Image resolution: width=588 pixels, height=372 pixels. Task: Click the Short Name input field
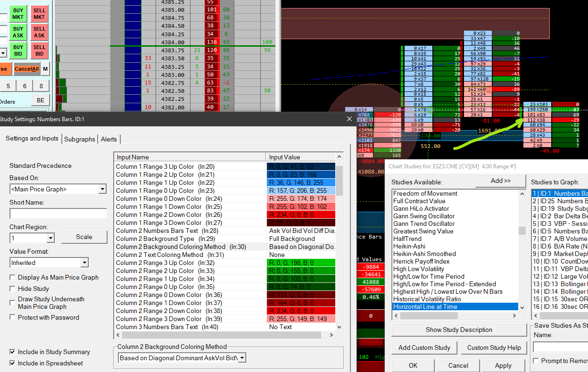58,214
